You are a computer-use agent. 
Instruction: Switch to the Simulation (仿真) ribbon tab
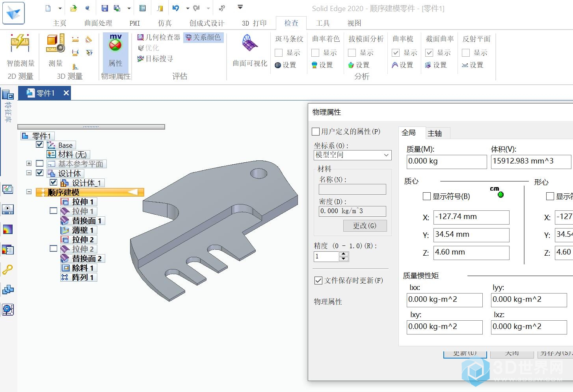coord(165,23)
